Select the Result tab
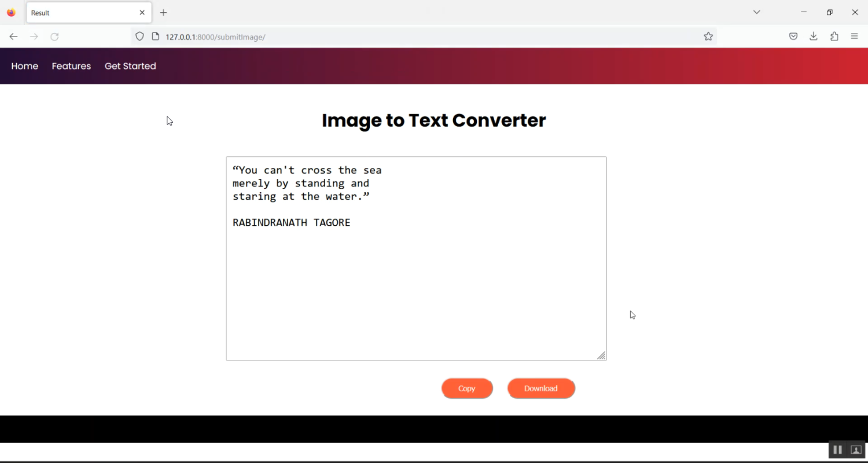868x463 pixels. tap(89, 12)
